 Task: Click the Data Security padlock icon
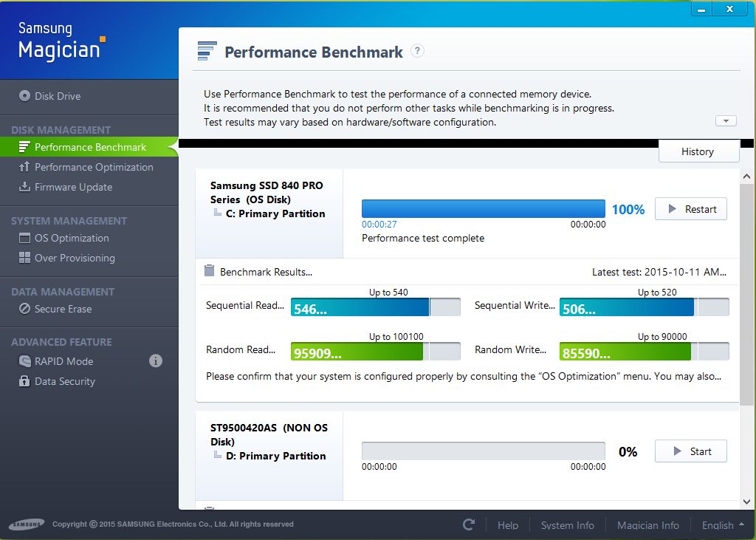(x=24, y=380)
